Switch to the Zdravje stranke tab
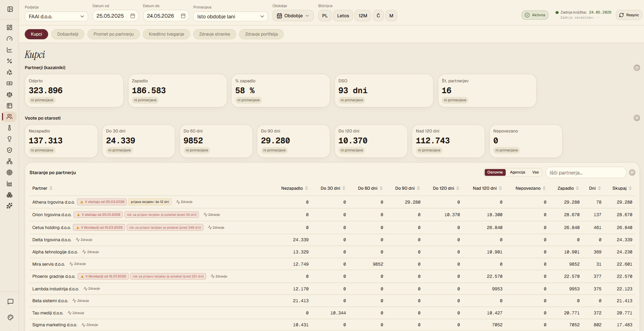Viewport: 644px width, 331px height. pyautogui.click(x=215, y=34)
